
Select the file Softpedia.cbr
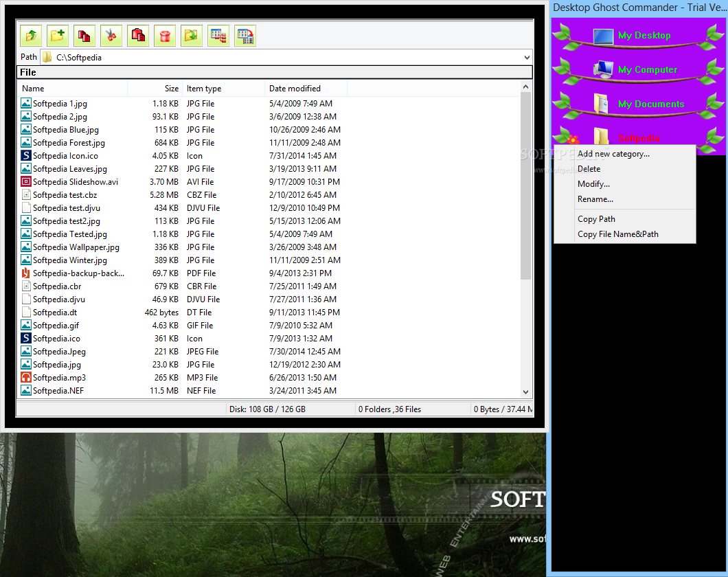tap(56, 286)
